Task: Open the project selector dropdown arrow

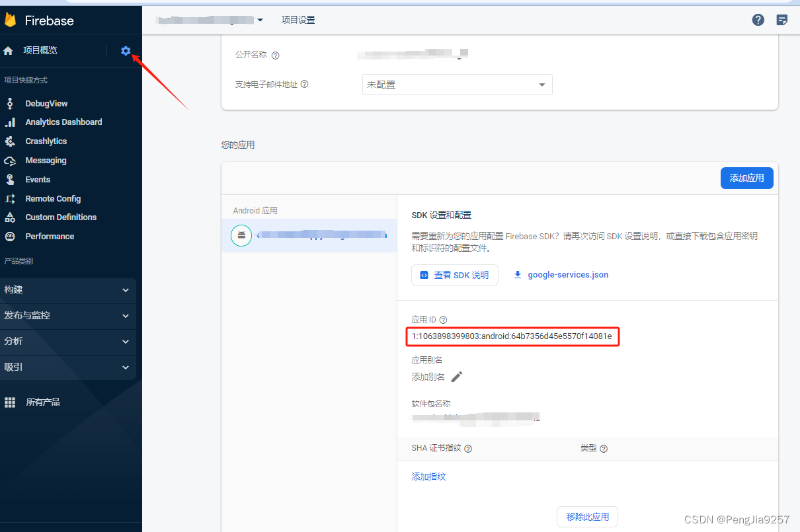Action: (x=260, y=20)
